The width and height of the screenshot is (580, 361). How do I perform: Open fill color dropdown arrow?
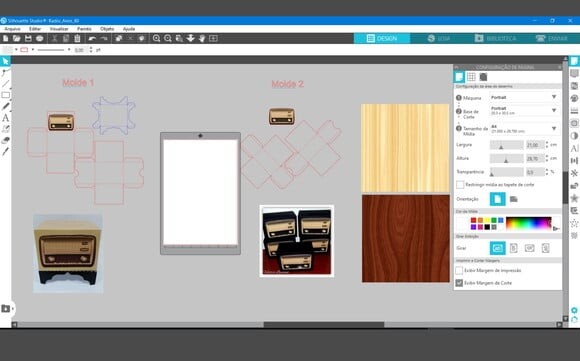(16, 50)
